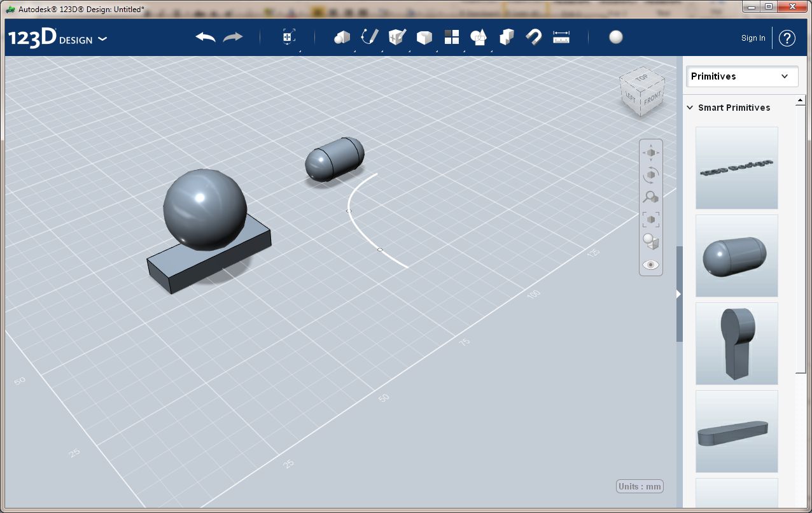This screenshot has height=513, width=812.
Task: Click Sign In link
Action: (x=753, y=38)
